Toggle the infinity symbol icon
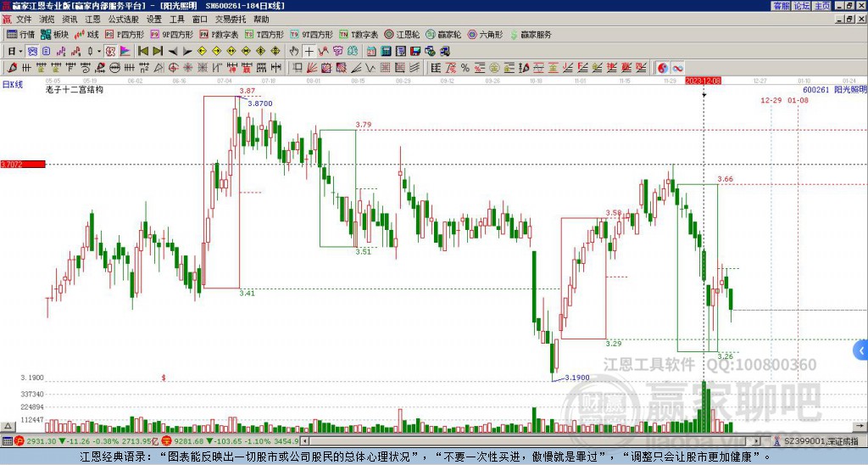 click(x=677, y=68)
